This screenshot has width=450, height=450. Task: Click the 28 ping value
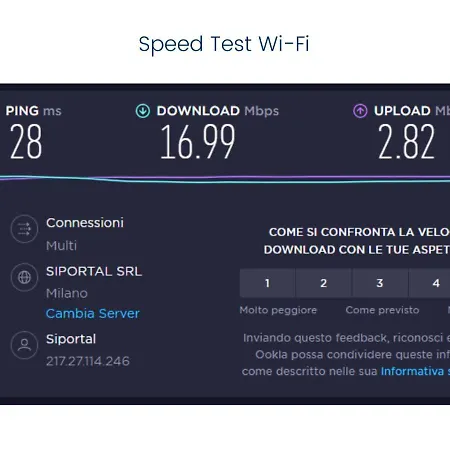coord(26,141)
